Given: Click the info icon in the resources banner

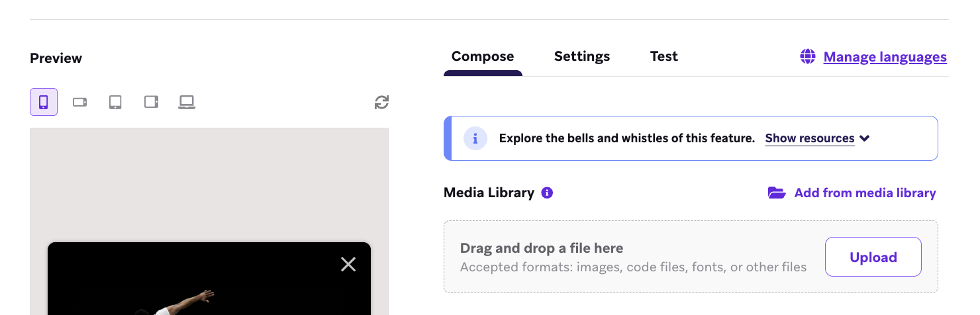Looking at the screenshot, I should [x=475, y=138].
